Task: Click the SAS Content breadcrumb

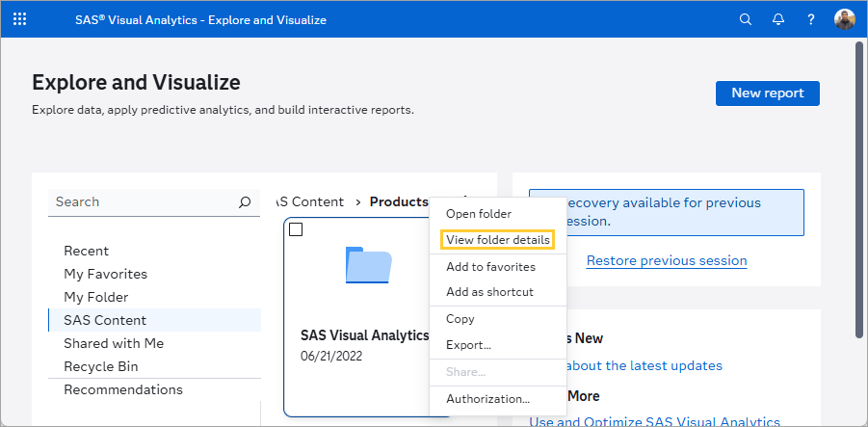Action: click(x=309, y=201)
